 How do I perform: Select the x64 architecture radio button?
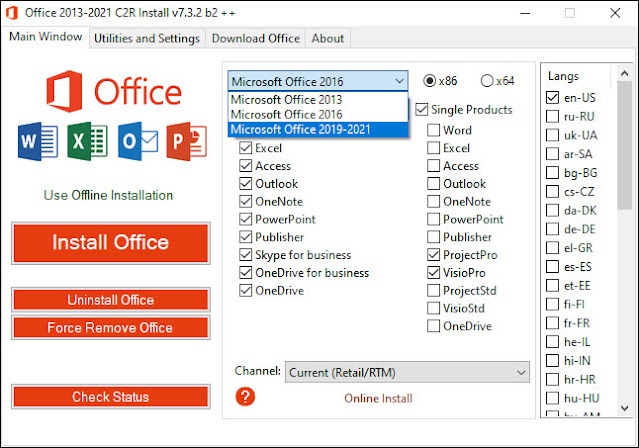(487, 81)
